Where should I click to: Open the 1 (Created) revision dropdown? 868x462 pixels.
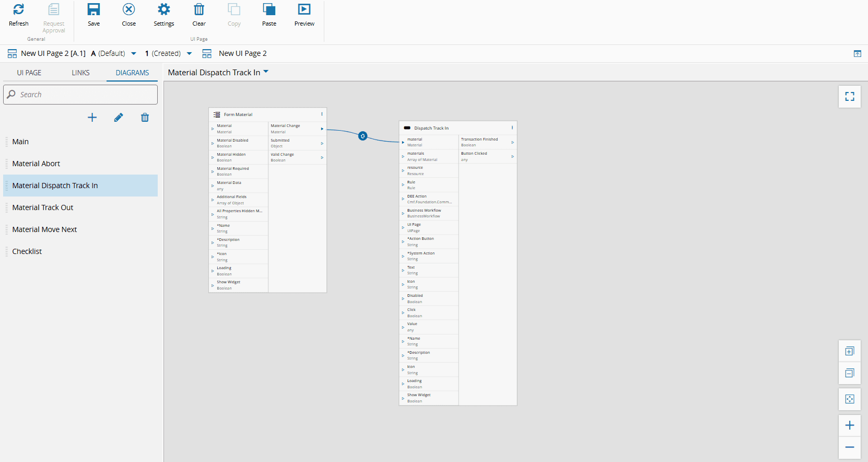[x=189, y=53]
